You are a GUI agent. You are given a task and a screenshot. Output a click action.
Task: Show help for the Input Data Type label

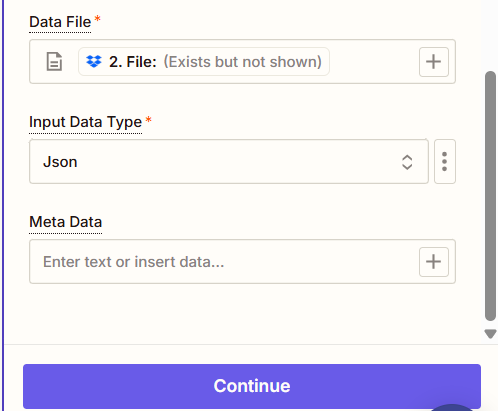[85, 122]
